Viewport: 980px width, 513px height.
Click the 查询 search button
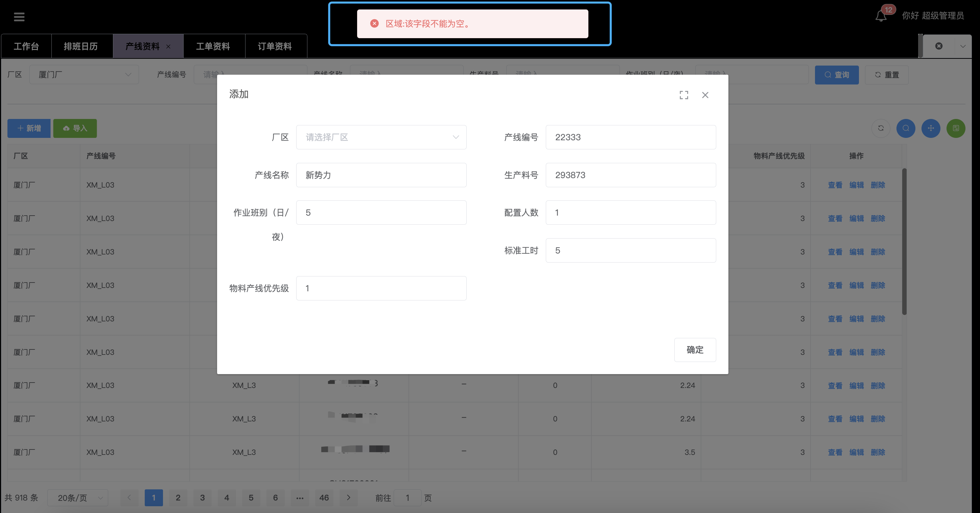click(836, 75)
